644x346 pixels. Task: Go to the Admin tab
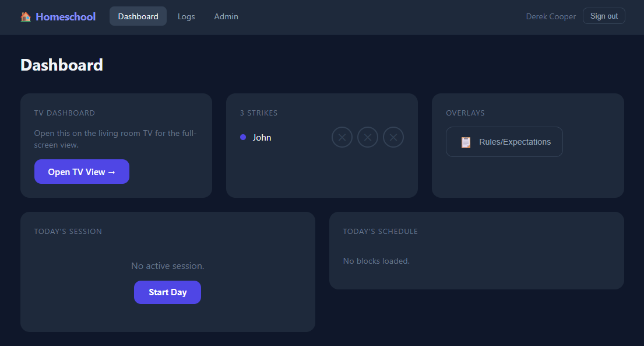(226, 16)
